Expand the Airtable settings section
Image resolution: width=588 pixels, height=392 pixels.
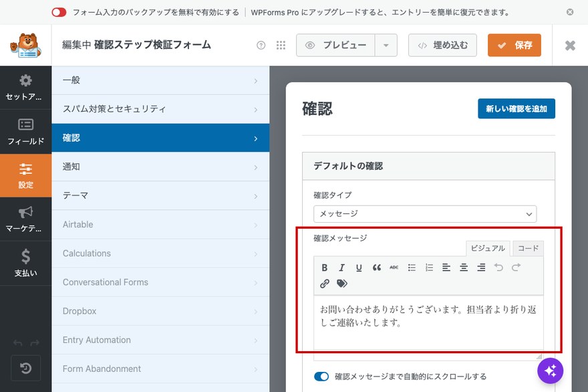click(x=160, y=225)
